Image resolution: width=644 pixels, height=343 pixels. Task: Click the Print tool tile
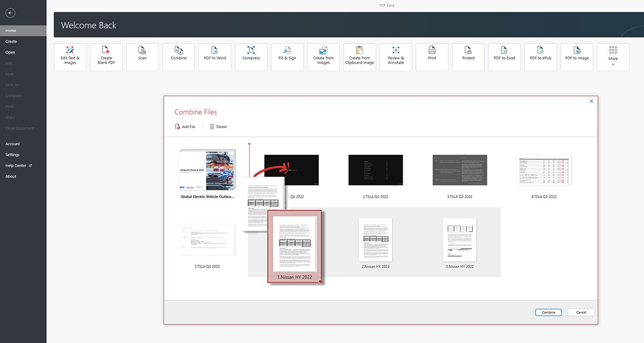(432, 57)
